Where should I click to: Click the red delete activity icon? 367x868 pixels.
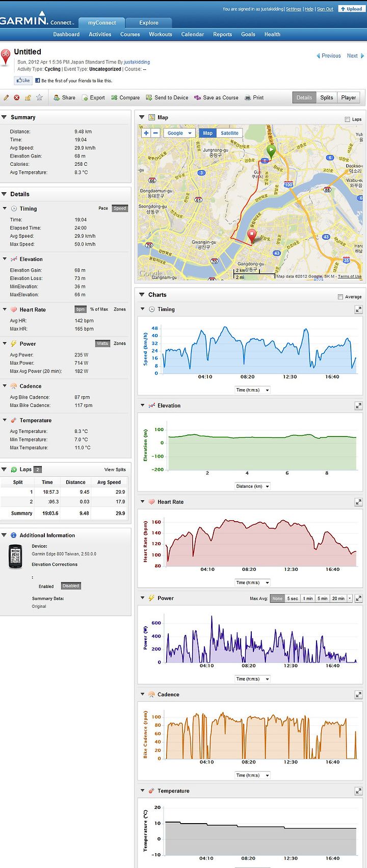17,97
